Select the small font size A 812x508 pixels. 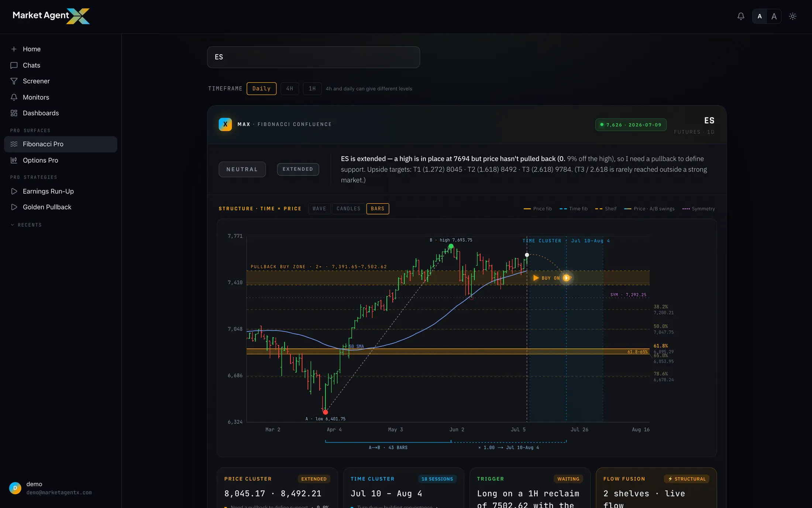click(760, 16)
